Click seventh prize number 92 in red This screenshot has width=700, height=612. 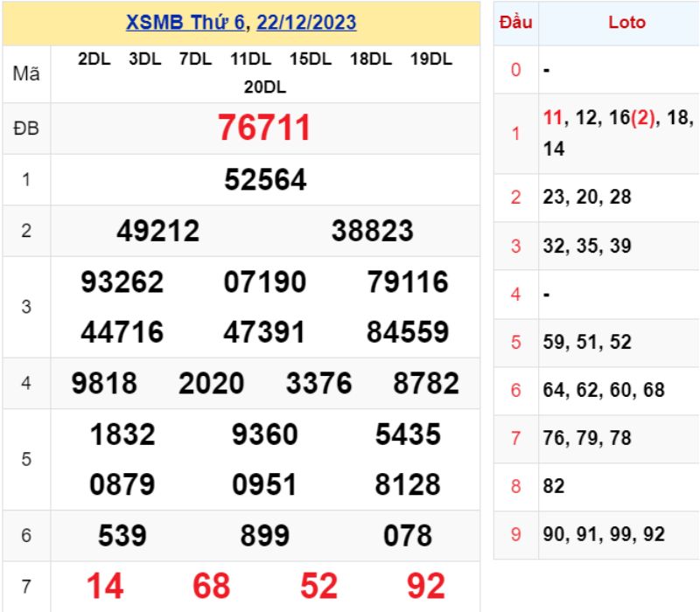[425, 586]
